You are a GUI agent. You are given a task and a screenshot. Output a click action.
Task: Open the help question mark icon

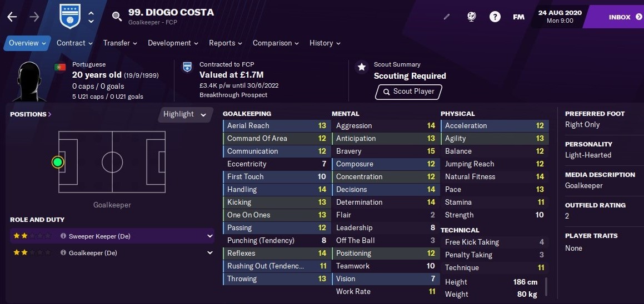coord(495,17)
